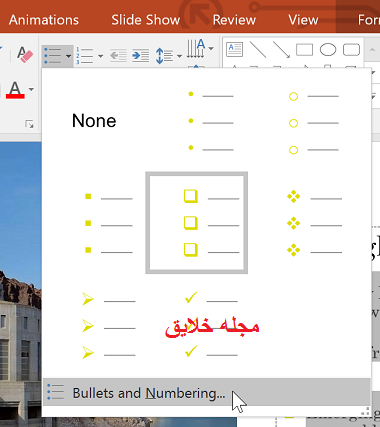
Task: Choose hollow round bullets style
Action: pos(298,121)
